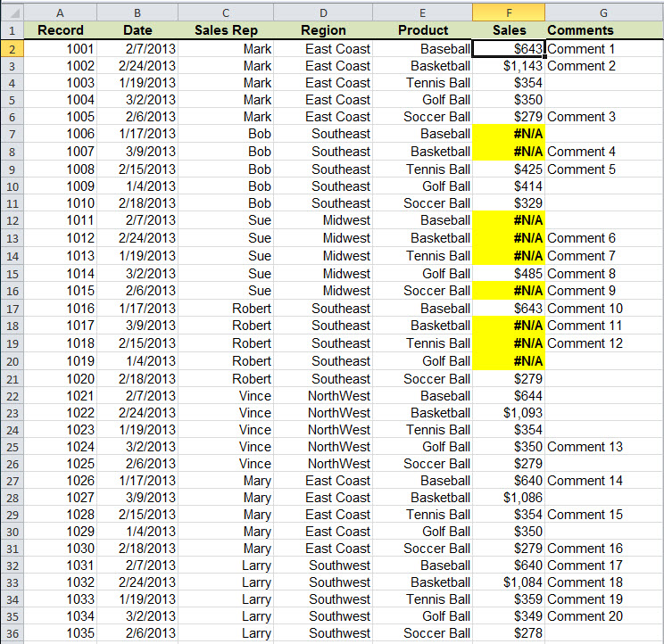
Task: Select the #N/A cell beside Comment 11
Action: pyautogui.click(x=509, y=326)
